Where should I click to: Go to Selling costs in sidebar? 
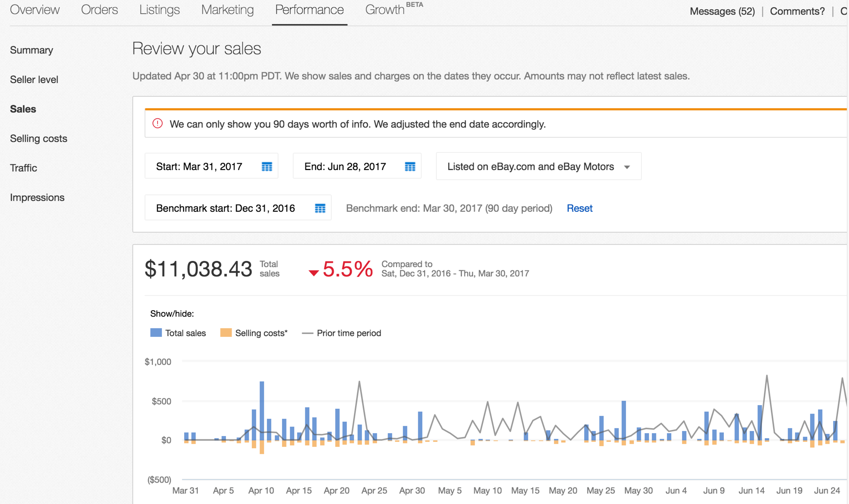39,138
